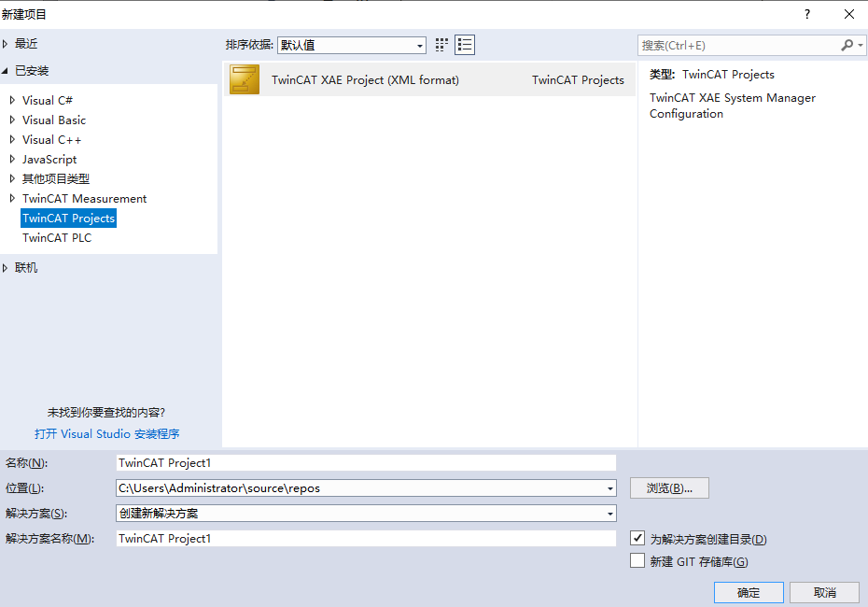Select TwinCAT Projects in the tree
Screen dimensions: 868x607
point(69,219)
